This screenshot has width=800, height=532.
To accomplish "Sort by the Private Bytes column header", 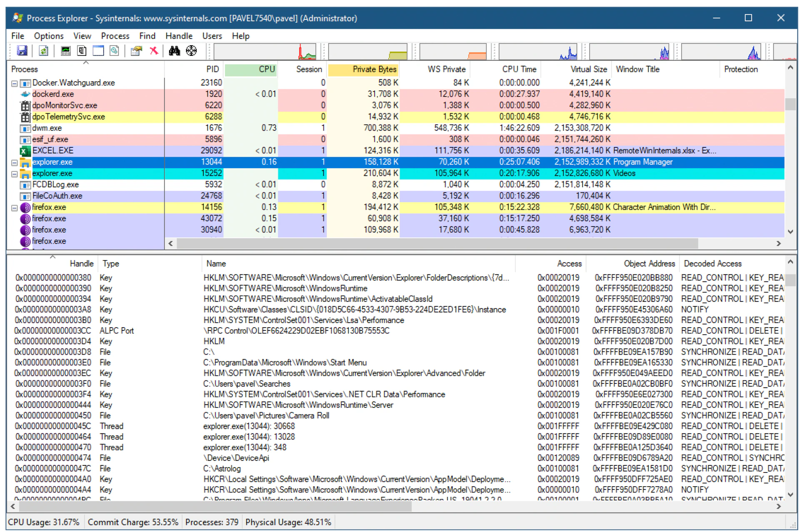I will (x=363, y=69).
